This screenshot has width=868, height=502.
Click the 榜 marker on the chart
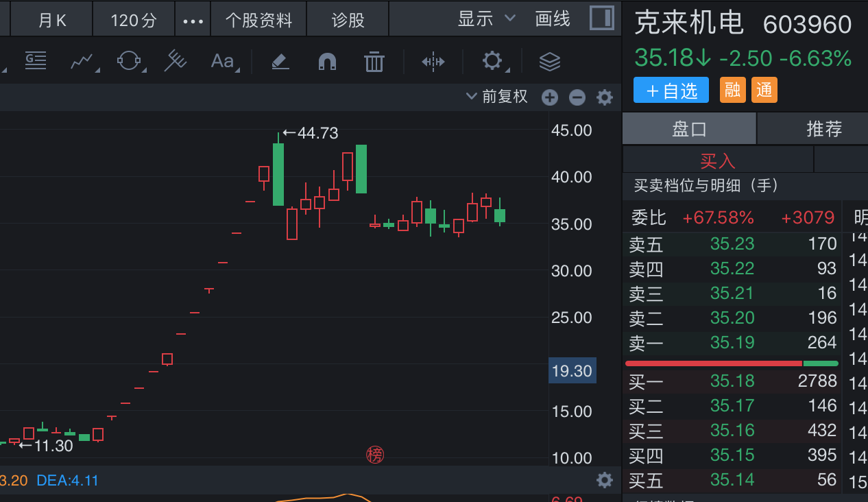(375, 454)
